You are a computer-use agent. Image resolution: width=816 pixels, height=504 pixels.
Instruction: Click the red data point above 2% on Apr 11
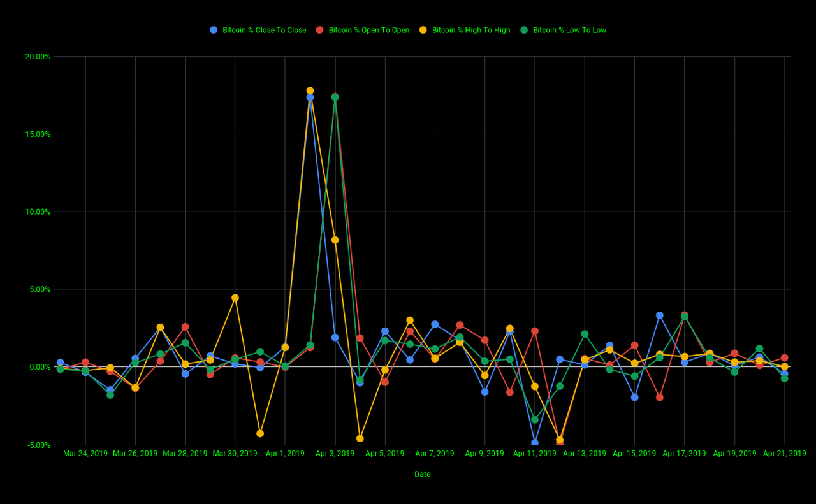coord(535,331)
